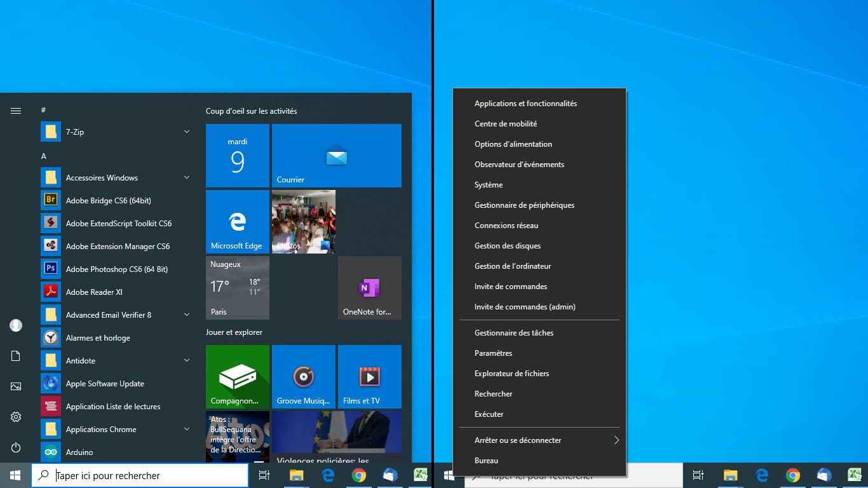Click the Microsoft Edge tile

[237, 222]
